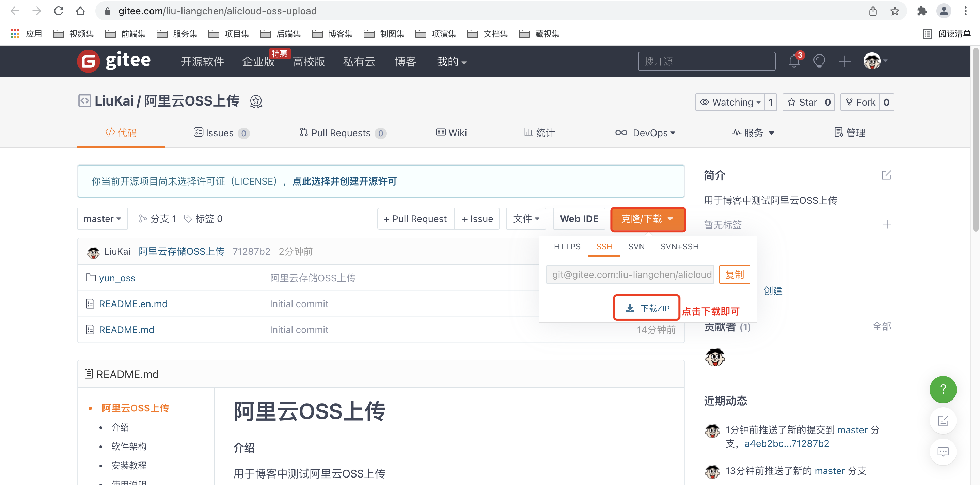Click 开源软件 in top navigation
The height and width of the screenshot is (485, 980).
click(202, 61)
